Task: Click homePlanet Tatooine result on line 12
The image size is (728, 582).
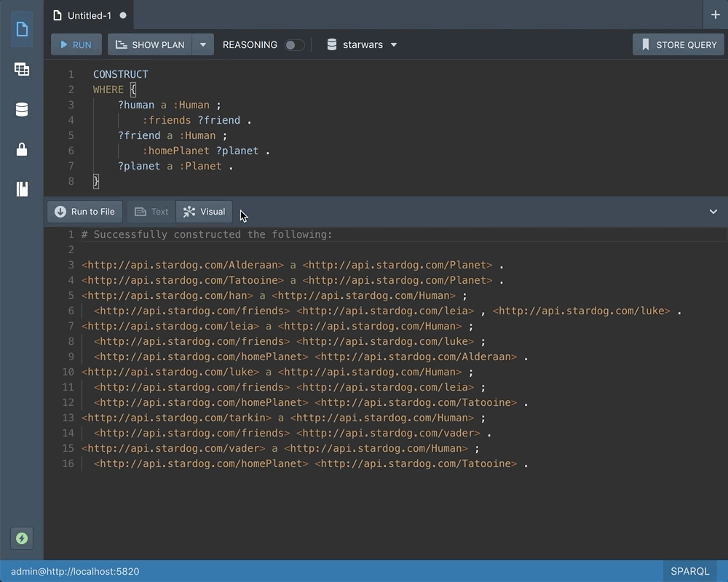Action: click(311, 403)
